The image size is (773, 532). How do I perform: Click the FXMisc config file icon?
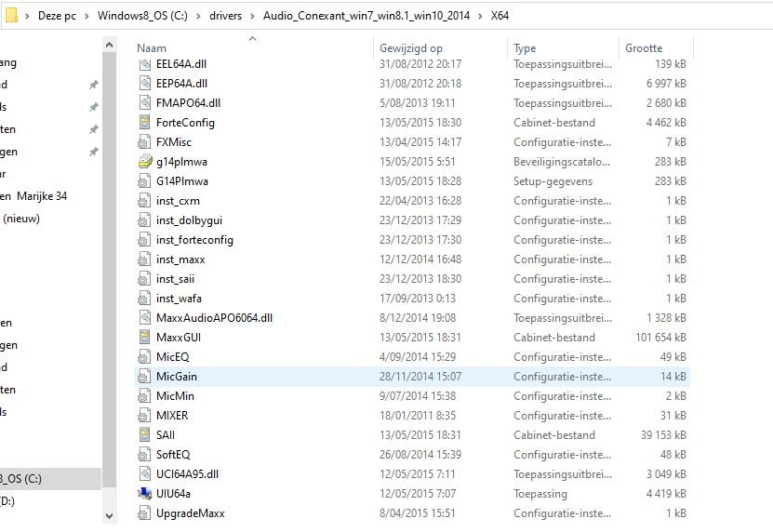[144, 142]
